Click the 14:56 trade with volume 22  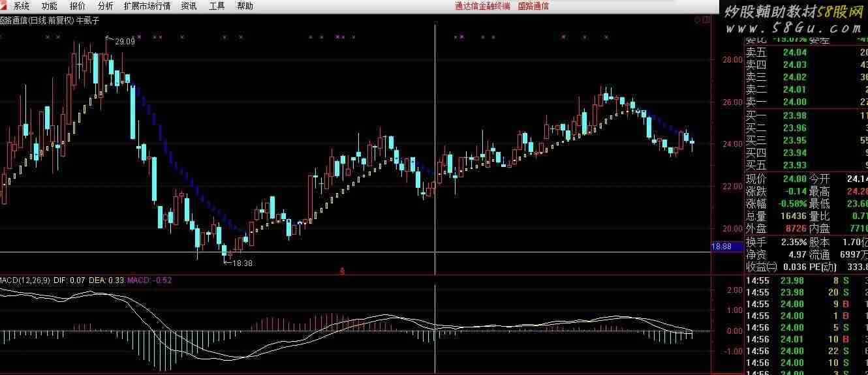tap(807, 351)
